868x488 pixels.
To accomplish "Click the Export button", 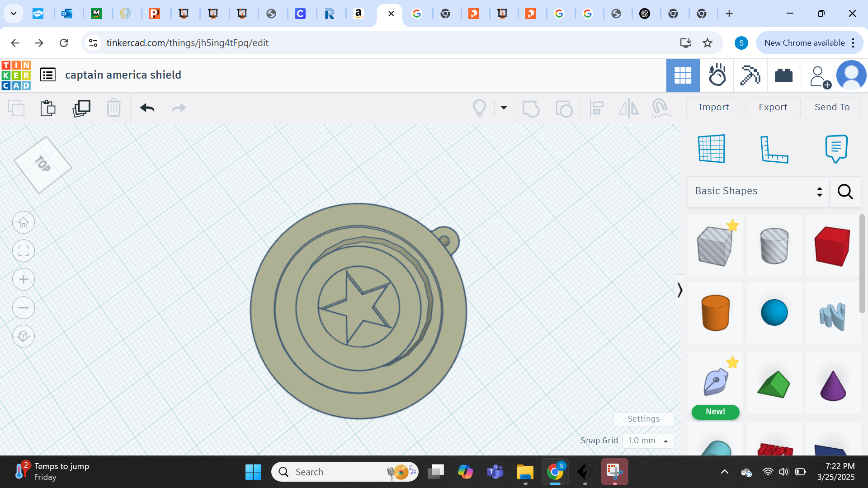I will click(773, 108).
